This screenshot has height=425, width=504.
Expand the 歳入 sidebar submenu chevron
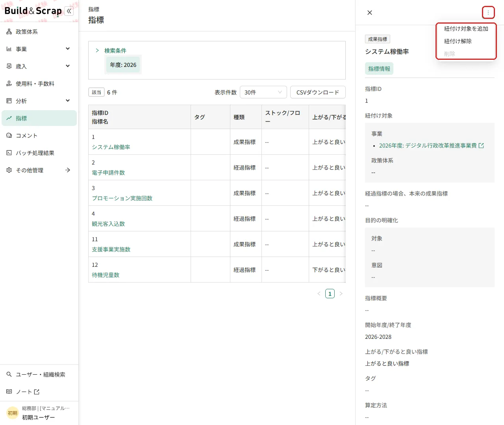[68, 66]
